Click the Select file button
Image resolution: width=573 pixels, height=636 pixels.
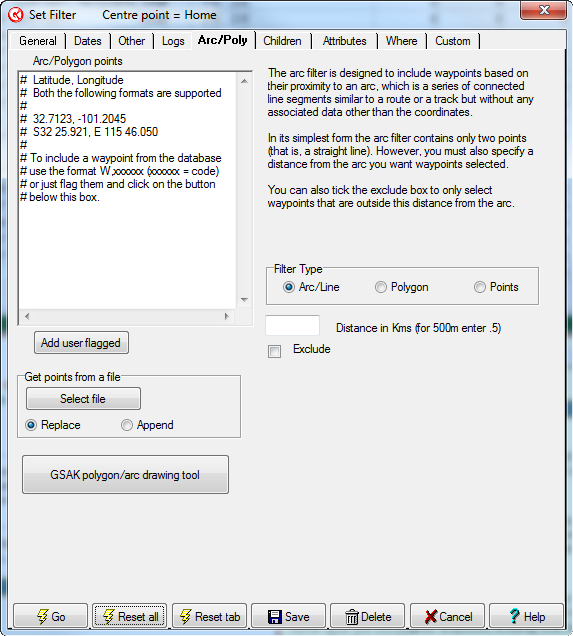click(84, 399)
